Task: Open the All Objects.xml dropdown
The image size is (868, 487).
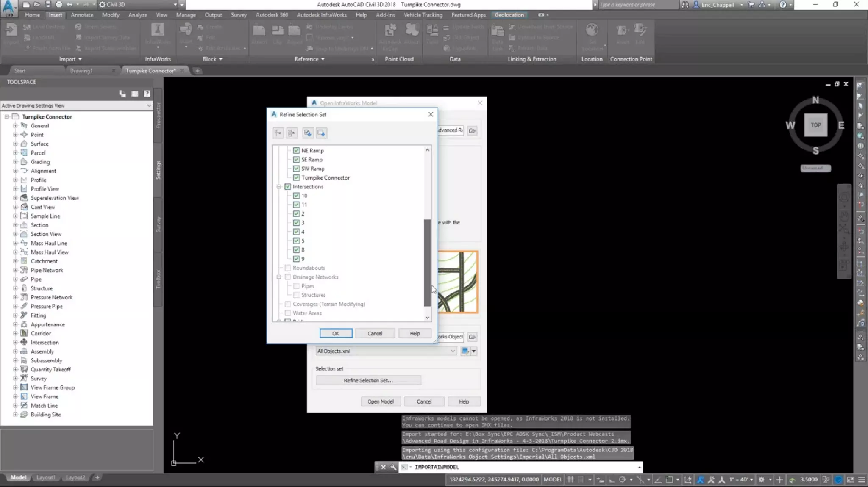Action: (453, 351)
